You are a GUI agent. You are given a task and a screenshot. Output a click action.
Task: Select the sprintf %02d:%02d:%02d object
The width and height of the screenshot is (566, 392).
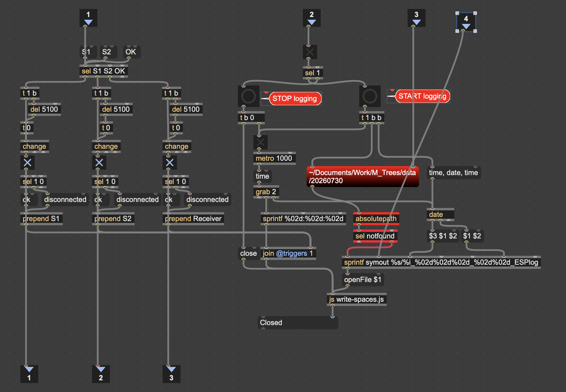303,219
